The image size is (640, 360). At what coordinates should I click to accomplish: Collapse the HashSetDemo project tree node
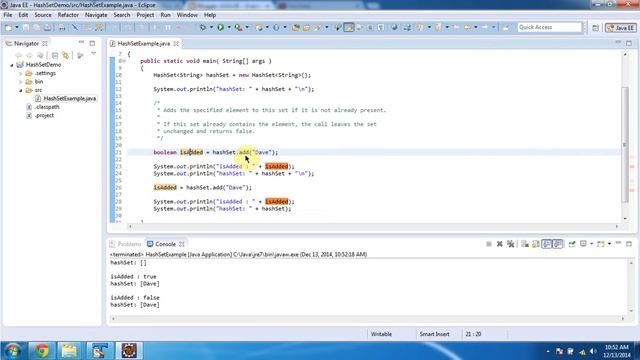(12, 65)
